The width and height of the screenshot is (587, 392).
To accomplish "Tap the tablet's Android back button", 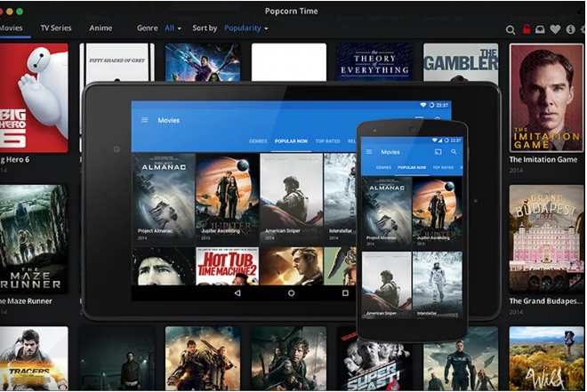I will pos(237,293).
